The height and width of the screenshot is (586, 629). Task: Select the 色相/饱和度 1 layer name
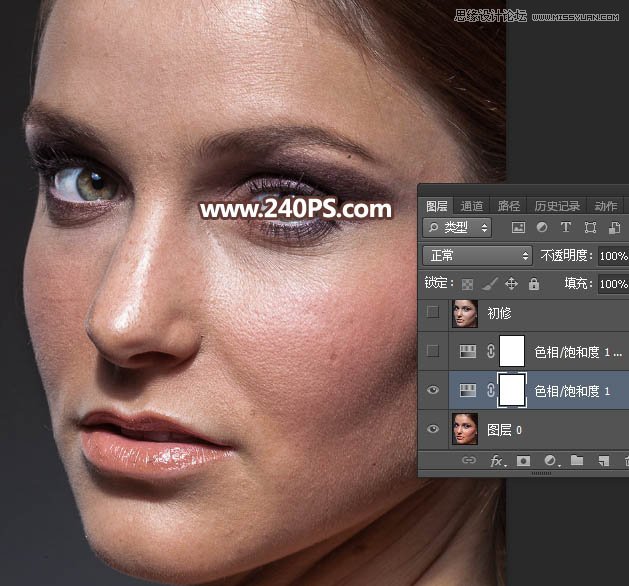coord(572,391)
